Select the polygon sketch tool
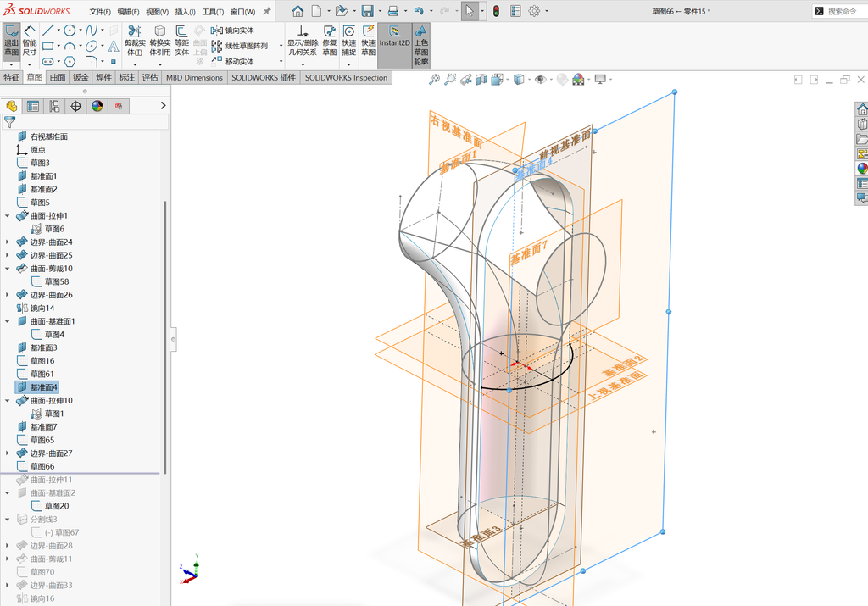Screen dimensions: 868x606 click(x=70, y=61)
